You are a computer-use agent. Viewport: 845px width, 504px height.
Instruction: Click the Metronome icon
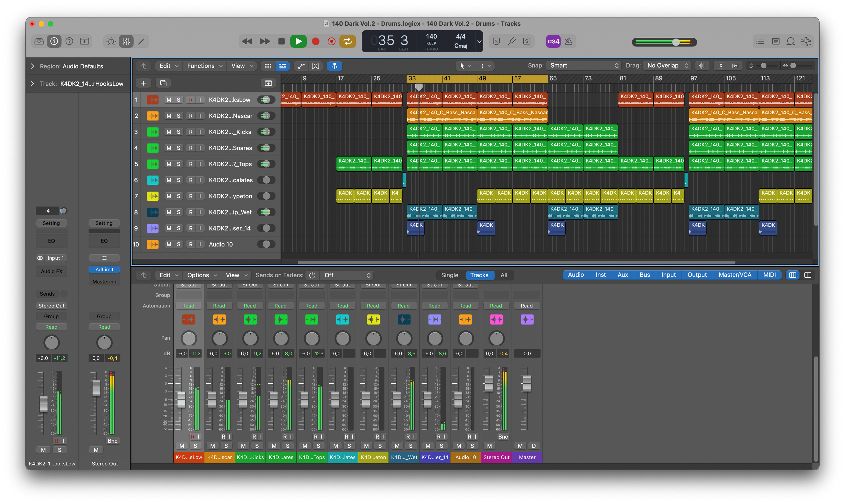coord(568,41)
